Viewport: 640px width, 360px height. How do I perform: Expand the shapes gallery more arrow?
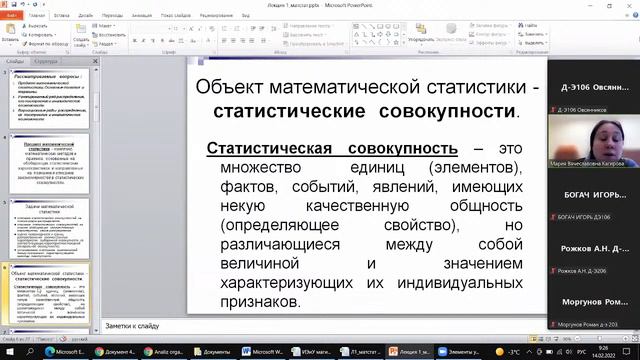404,42
